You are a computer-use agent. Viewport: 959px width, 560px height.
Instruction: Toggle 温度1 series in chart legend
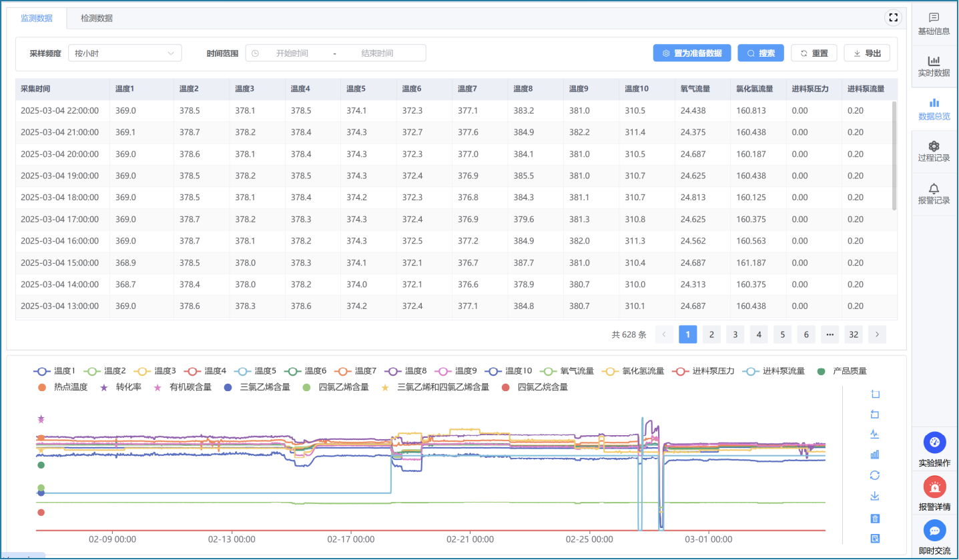(x=55, y=371)
